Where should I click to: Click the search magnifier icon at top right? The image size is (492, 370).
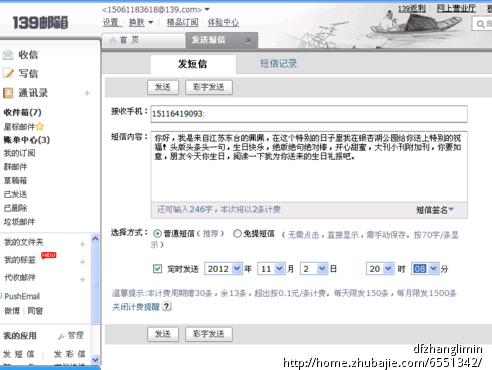click(480, 24)
